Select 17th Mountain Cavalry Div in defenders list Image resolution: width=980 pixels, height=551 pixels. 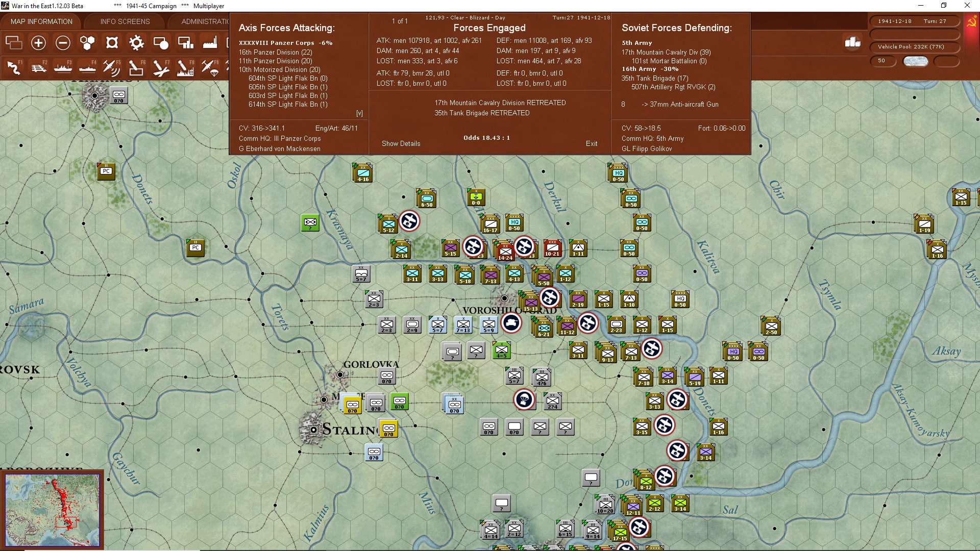[666, 53]
